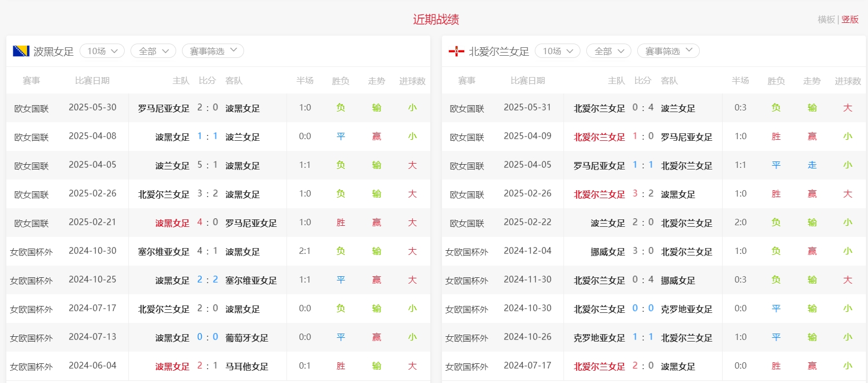This screenshot has height=383, width=868.
Task: Open 赛事筛选 dropdown for 北爱尔兰女足
Action: [668, 51]
